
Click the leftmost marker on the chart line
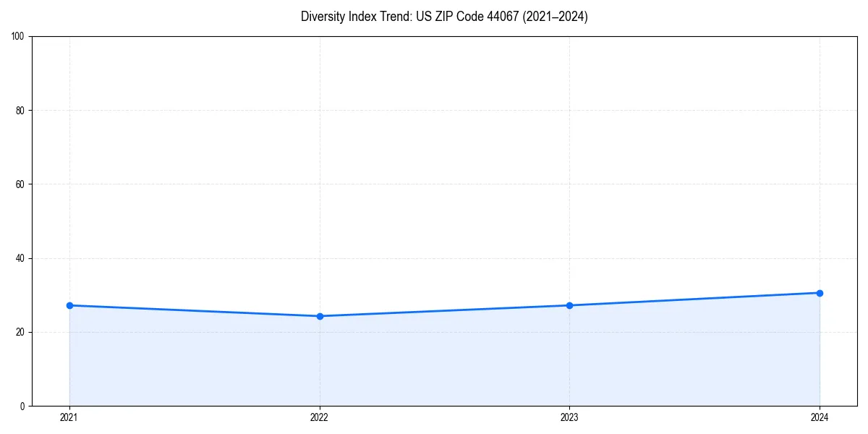click(x=69, y=305)
